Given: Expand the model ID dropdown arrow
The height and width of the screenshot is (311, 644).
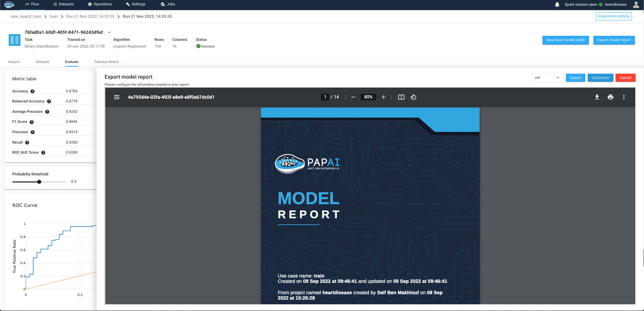Looking at the screenshot, I should (x=109, y=32).
